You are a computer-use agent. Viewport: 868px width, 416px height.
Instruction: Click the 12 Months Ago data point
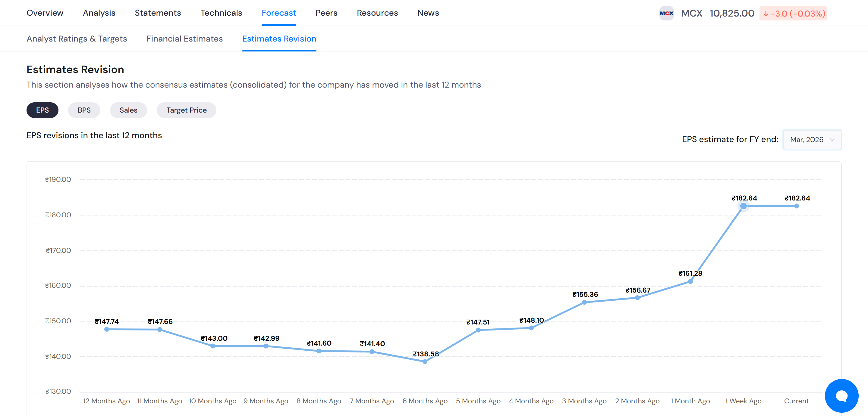106,329
